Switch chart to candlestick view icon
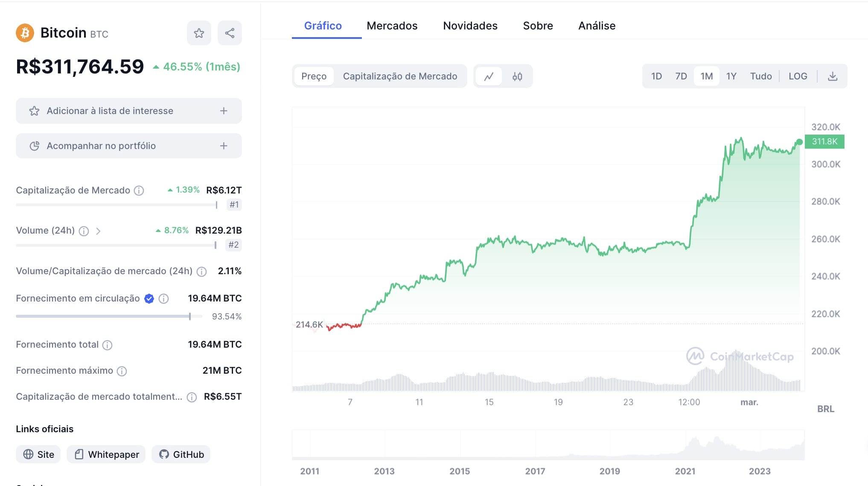The height and width of the screenshot is (486, 868). pos(517,76)
